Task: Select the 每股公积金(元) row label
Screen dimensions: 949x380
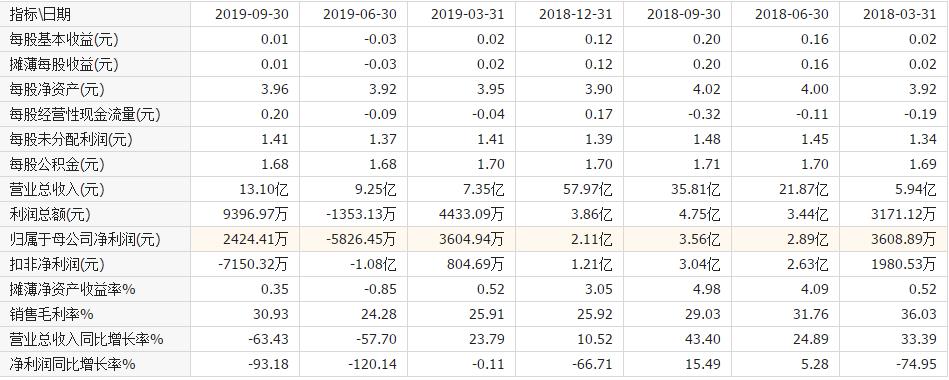Action: (57, 165)
